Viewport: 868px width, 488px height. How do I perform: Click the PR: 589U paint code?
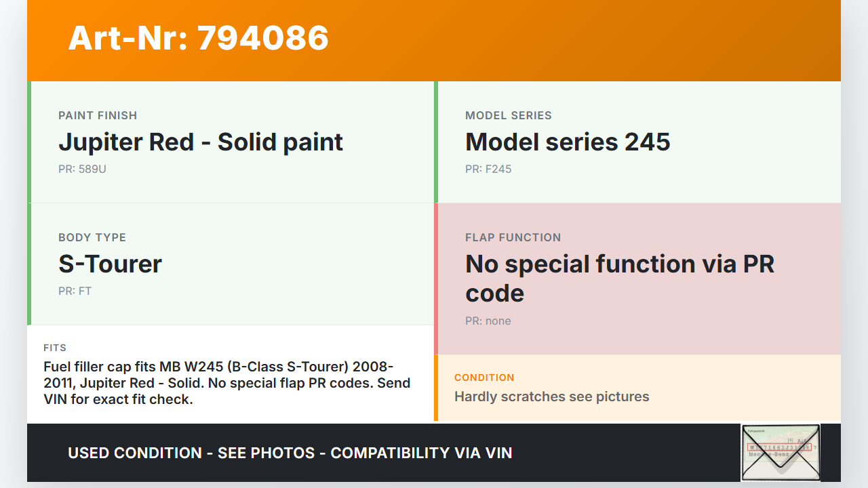[x=82, y=169]
